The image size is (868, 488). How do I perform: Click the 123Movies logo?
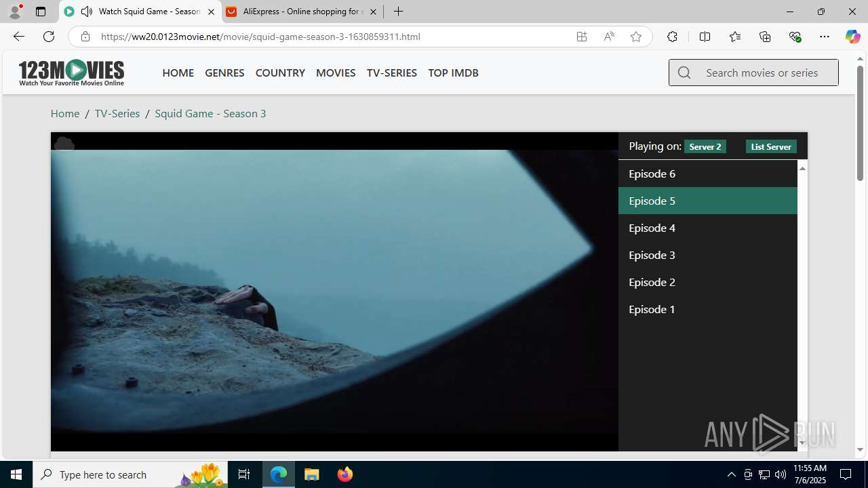tap(71, 73)
